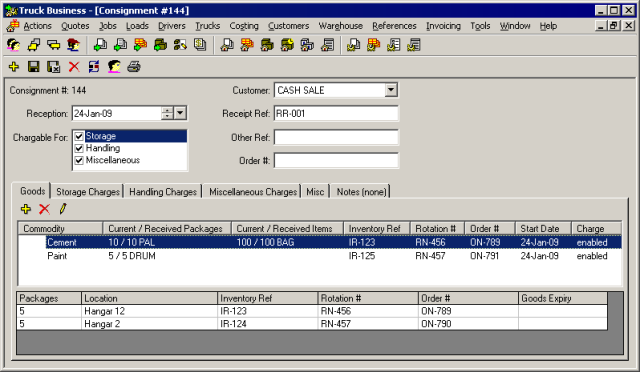Open the Warehouse menu

coord(341,26)
